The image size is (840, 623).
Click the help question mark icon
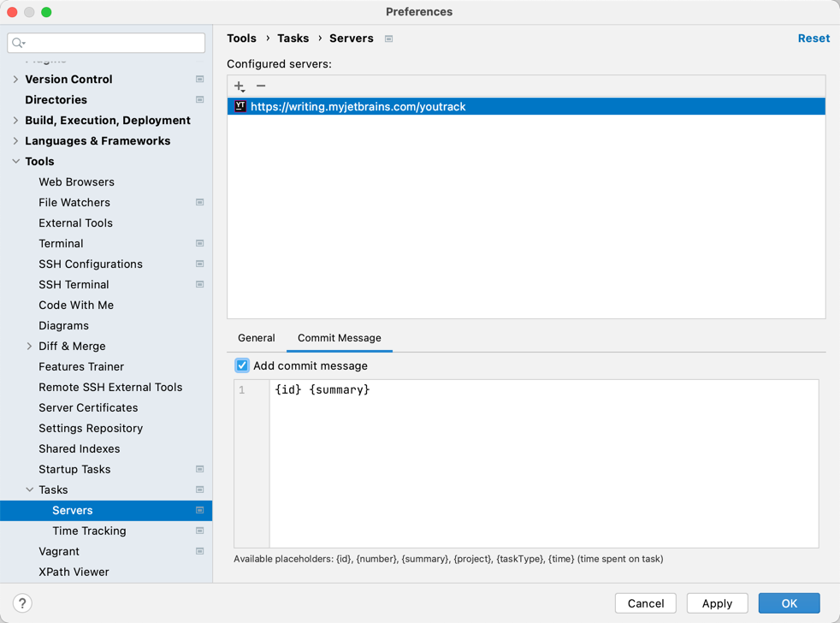click(x=21, y=603)
